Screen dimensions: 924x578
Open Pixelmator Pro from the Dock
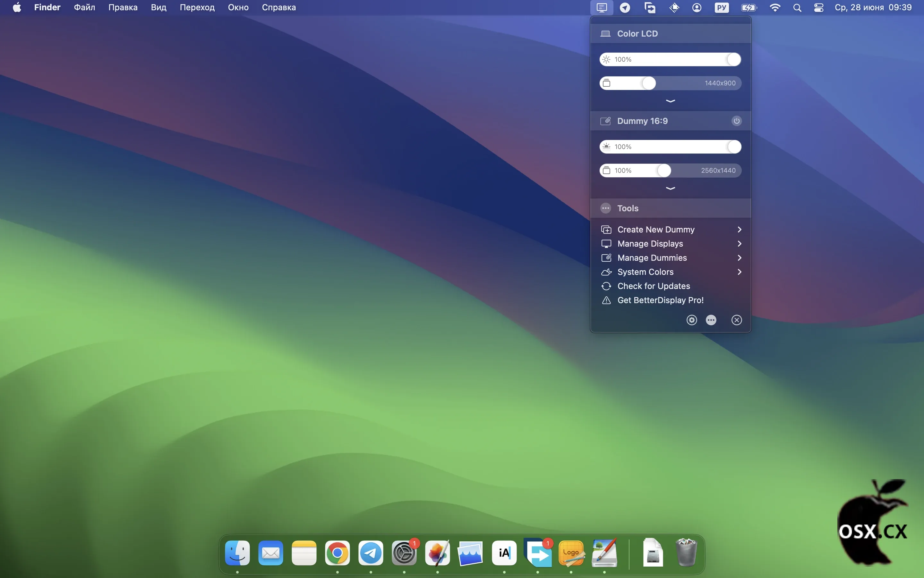coord(438,553)
